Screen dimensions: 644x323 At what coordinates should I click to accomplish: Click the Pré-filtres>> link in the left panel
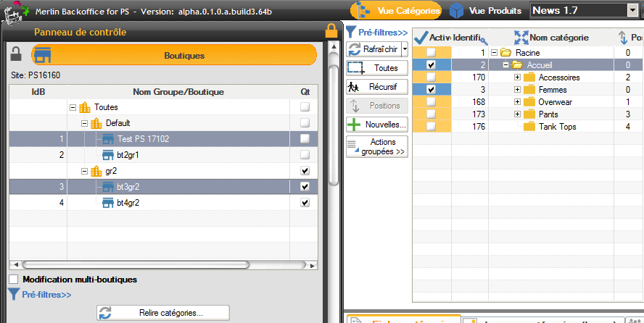pos(46,295)
